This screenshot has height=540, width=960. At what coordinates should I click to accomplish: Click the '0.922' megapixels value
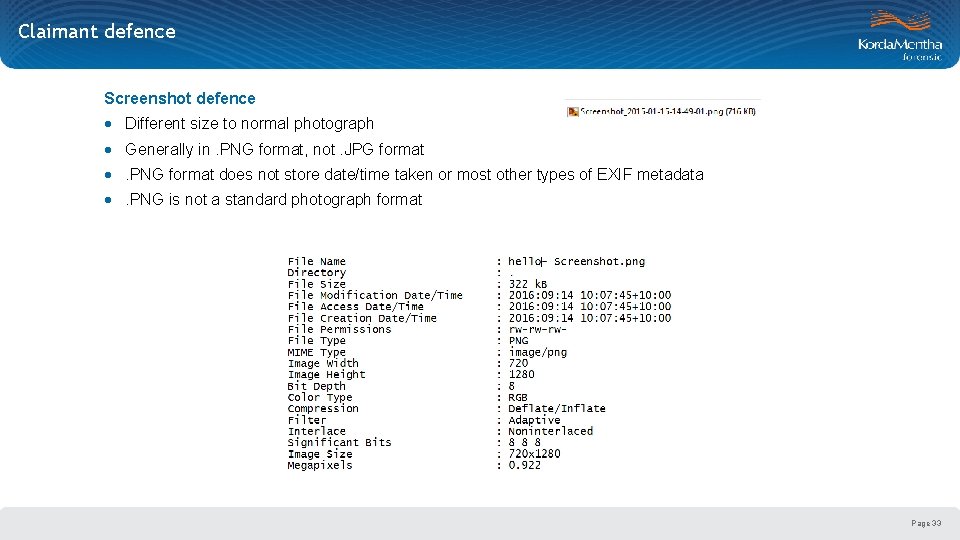(x=525, y=465)
